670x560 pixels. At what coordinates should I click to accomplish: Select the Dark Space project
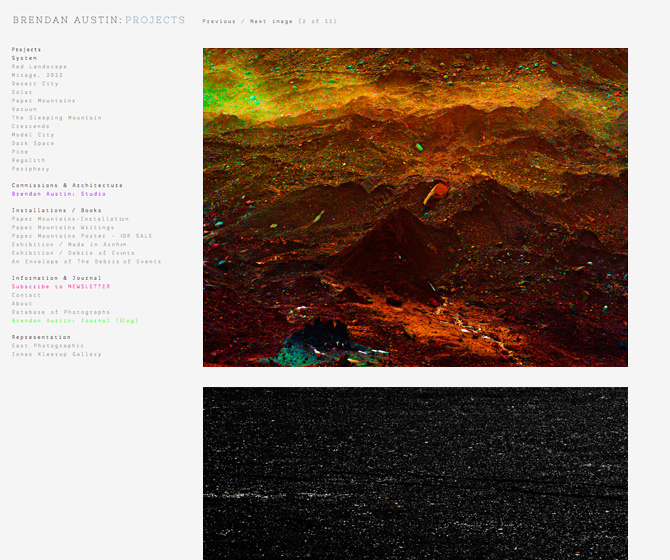tap(33, 143)
